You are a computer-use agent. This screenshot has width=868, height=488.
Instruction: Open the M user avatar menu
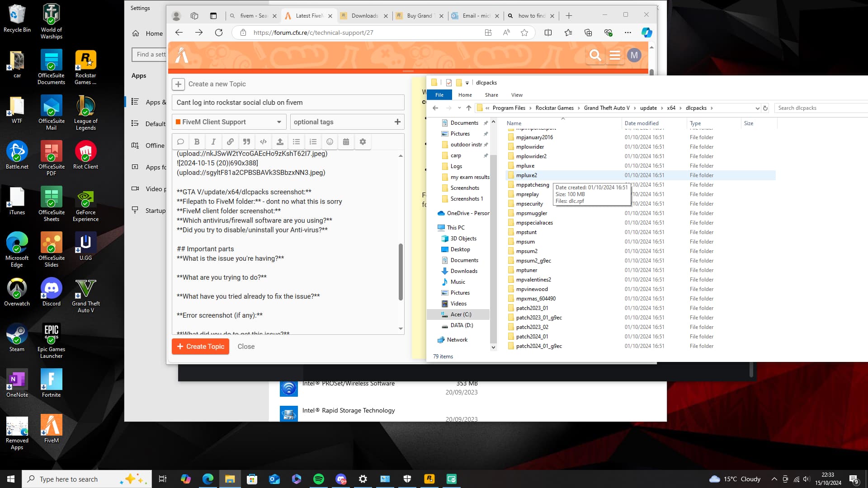(634, 56)
